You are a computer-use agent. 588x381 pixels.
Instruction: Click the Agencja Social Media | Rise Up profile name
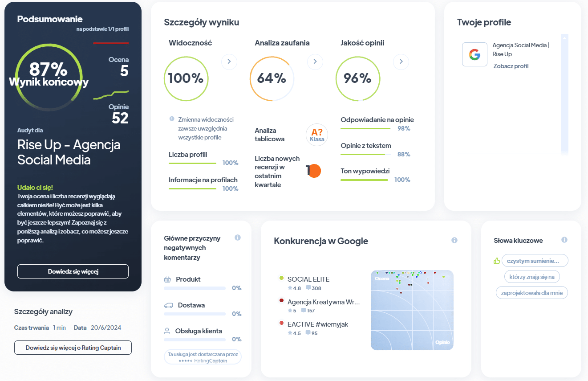coord(521,49)
